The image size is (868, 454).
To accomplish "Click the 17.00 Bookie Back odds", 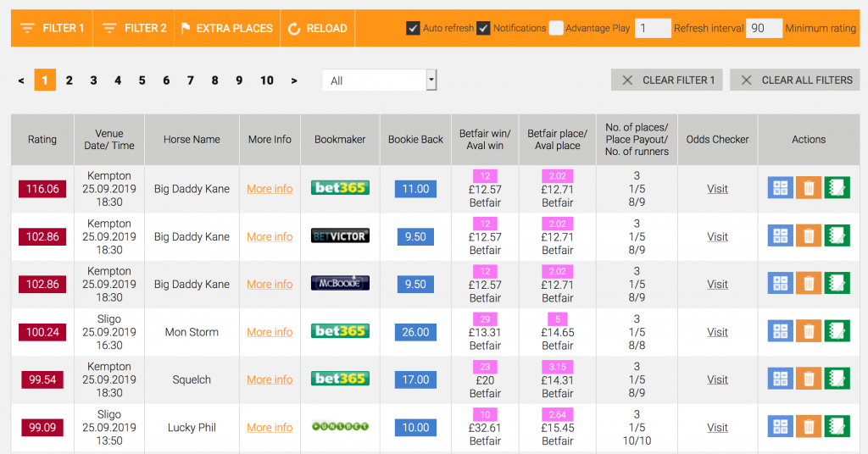I will (x=415, y=379).
